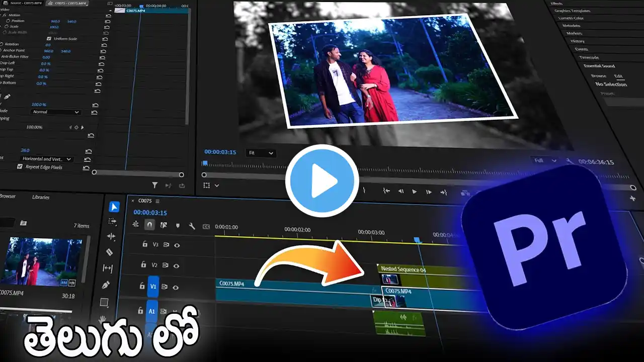
Task: Play the Program Monitor sequence
Action: [414, 192]
